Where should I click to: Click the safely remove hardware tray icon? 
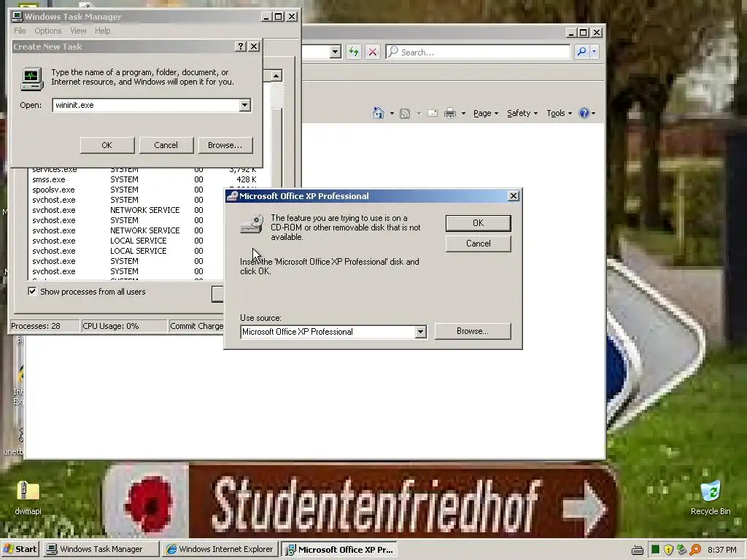pos(682,550)
